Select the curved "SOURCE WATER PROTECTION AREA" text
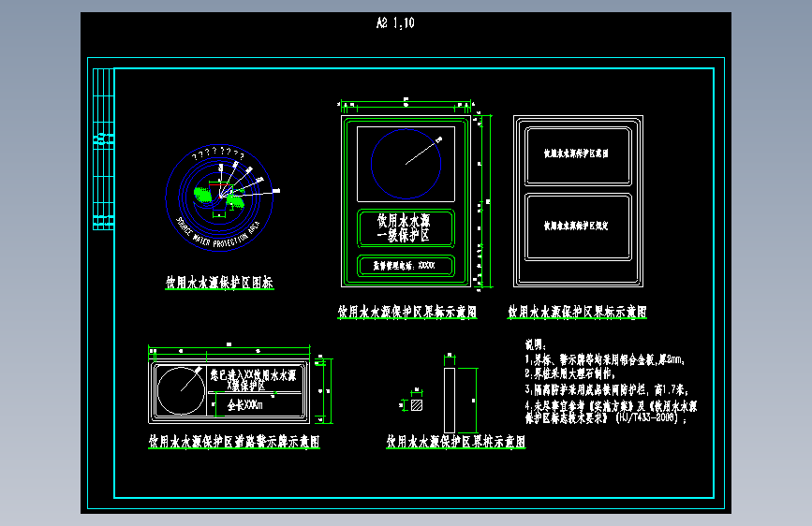This screenshot has width=812, height=526. click(218, 233)
